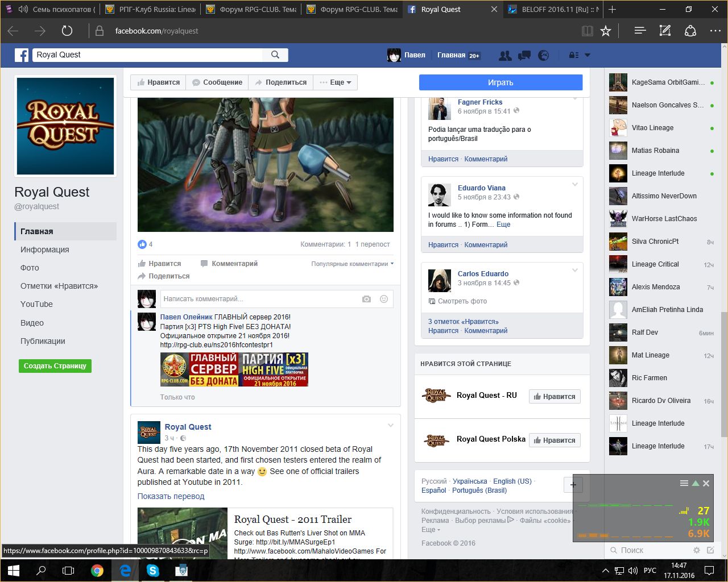
Task: Toggle like on Royal Quest - RU page
Action: 554,397
